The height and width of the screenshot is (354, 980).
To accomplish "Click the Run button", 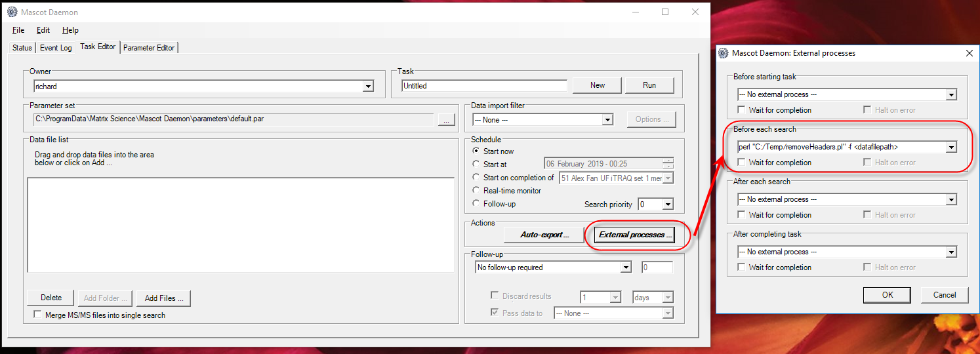I will 649,85.
